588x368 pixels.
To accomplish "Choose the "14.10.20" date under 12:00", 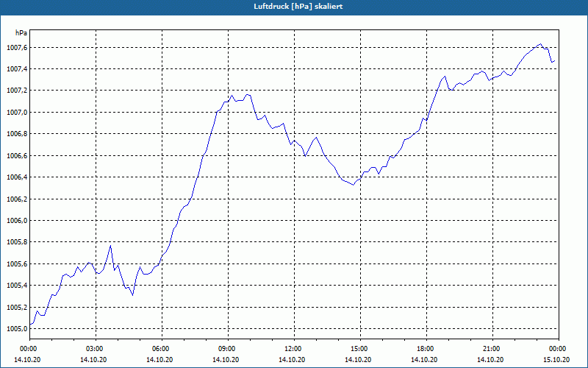I will point(292,360).
